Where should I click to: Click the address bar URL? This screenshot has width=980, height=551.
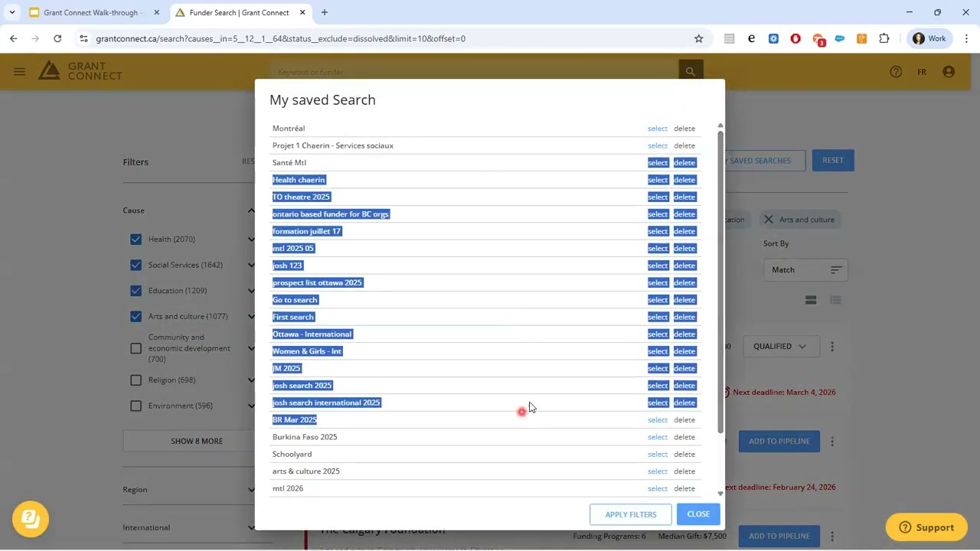point(280,38)
